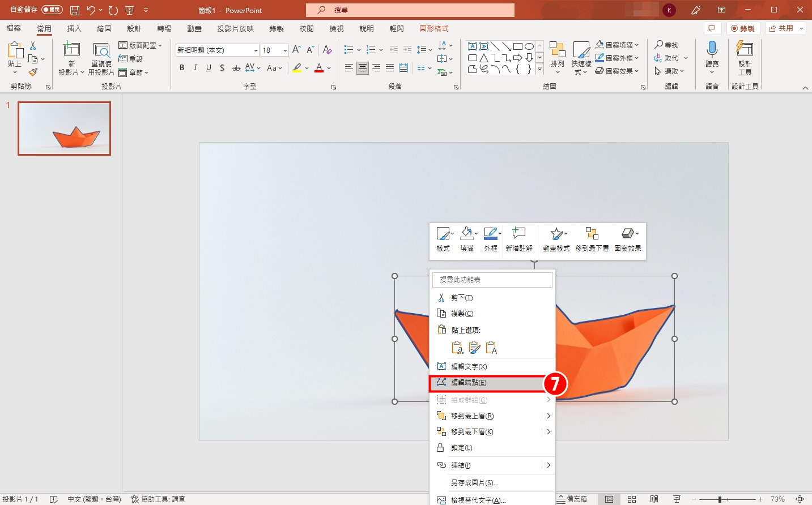This screenshot has height=505, width=812.
Task: Toggle Center text alignment
Action: [x=363, y=68]
